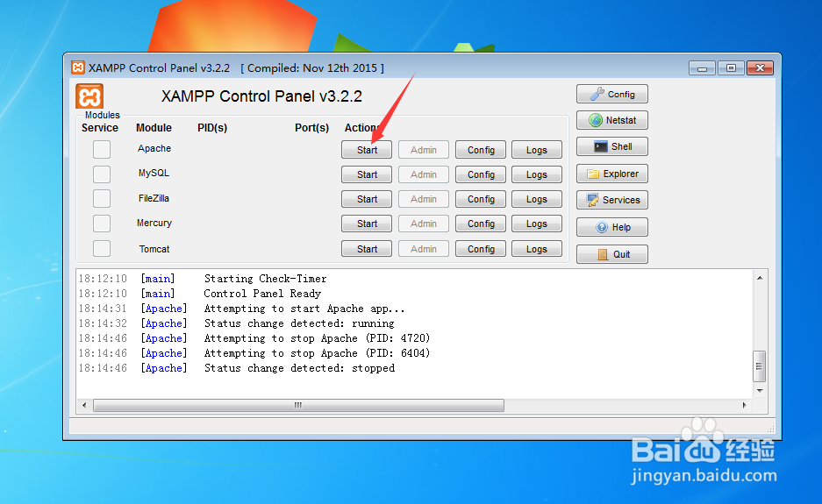This screenshot has height=504, width=822.
Task: Start the Tomcat module
Action: tap(367, 249)
